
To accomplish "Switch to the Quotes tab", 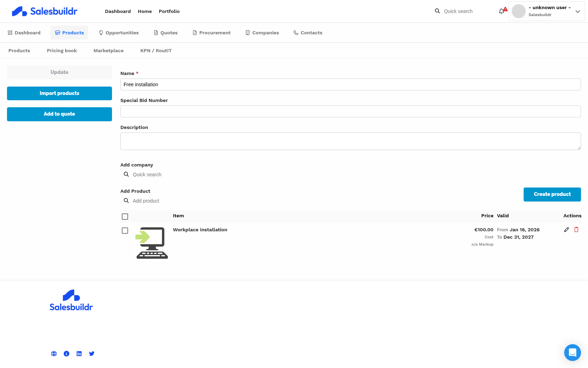I will click(x=166, y=33).
